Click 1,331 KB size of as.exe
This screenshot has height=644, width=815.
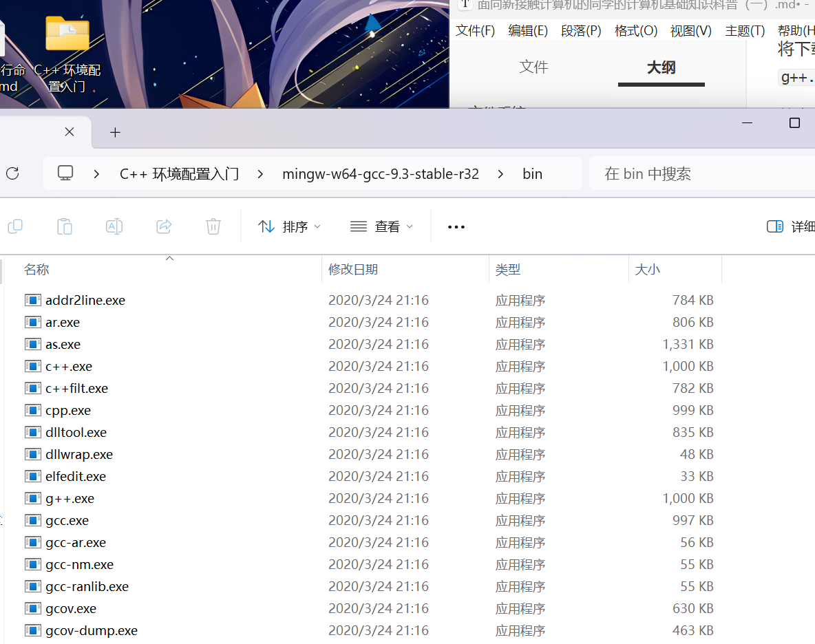688,344
